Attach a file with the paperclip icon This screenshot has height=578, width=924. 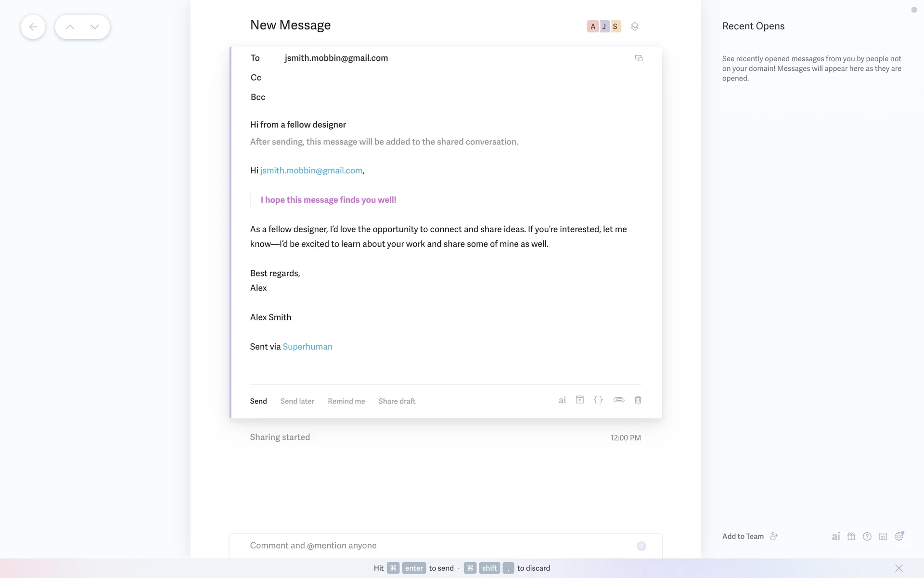click(x=619, y=400)
